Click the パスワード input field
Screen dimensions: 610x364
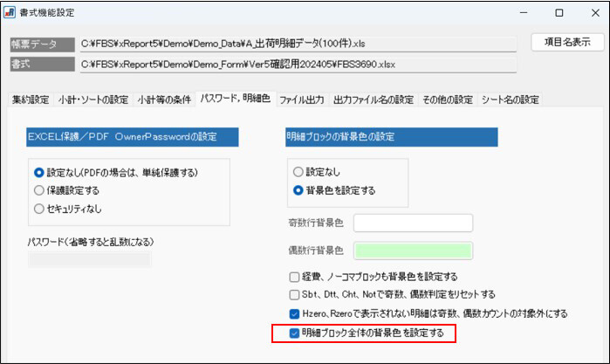click(x=90, y=259)
